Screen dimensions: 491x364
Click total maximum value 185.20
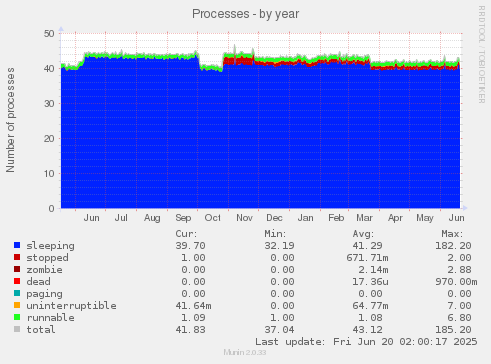(x=453, y=330)
